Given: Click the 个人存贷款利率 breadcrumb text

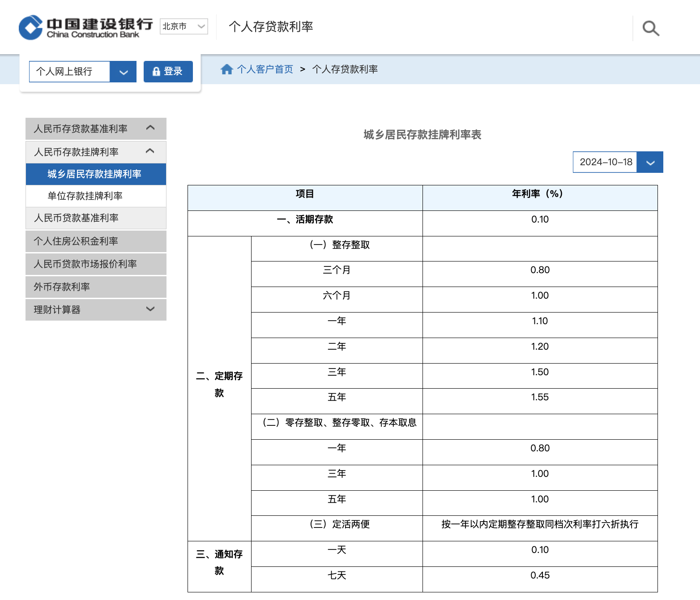Looking at the screenshot, I should pyautogui.click(x=345, y=69).
